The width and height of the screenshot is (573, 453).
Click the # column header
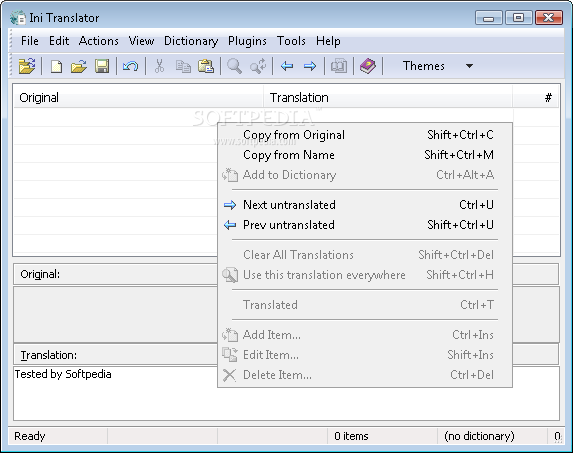[536, 98]
